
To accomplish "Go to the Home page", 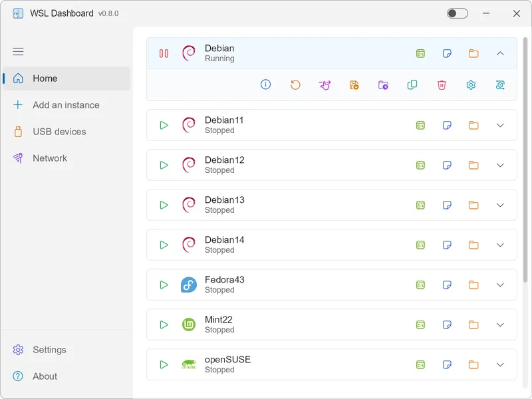I will (x=66, y=78).
